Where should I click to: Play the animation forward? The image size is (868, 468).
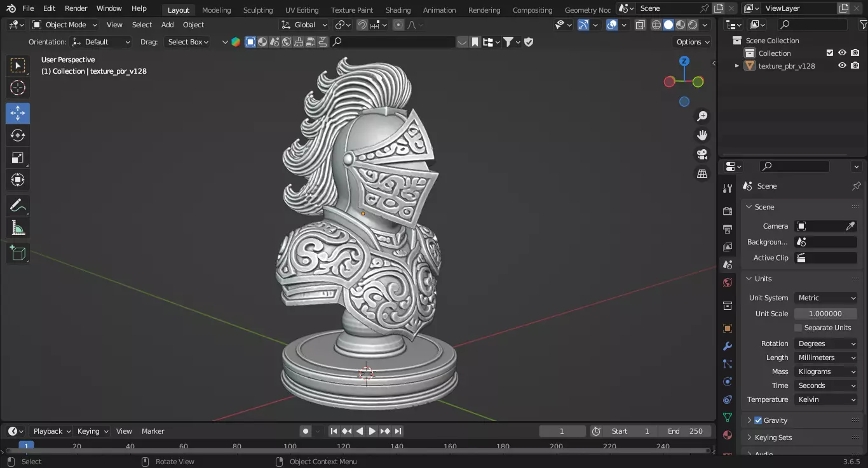tap(372, 431)
